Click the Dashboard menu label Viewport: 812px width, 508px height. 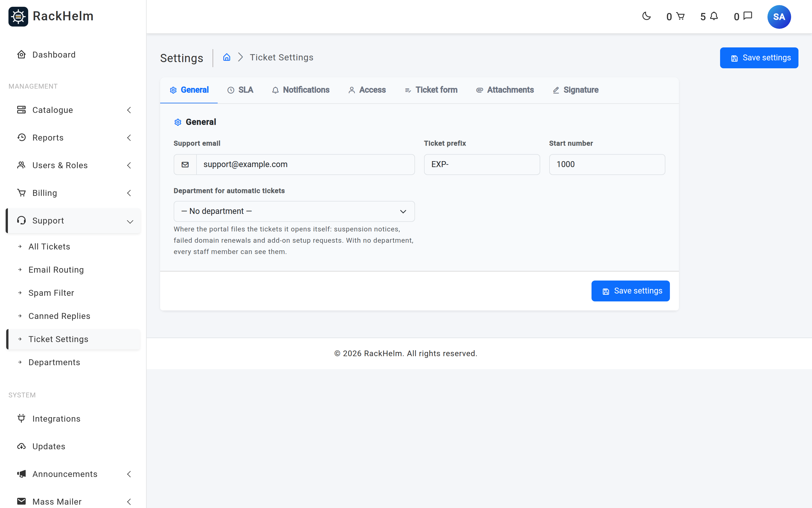[54, 54]
